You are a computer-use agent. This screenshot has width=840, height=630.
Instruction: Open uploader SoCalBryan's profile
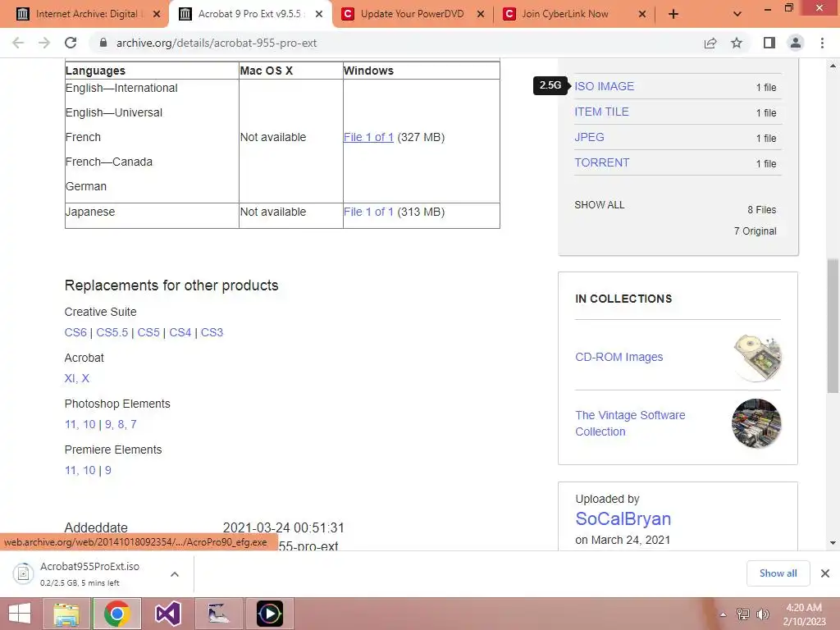623,518
